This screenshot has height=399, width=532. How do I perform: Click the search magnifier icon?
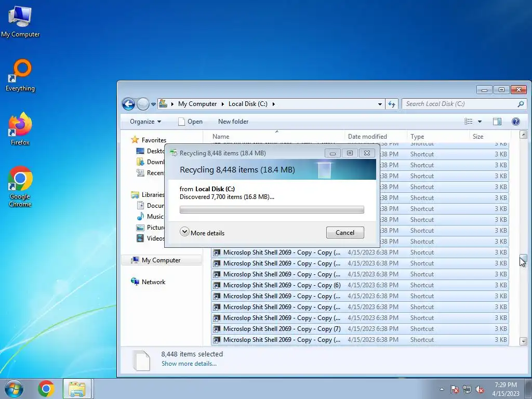tap(521, 104)
